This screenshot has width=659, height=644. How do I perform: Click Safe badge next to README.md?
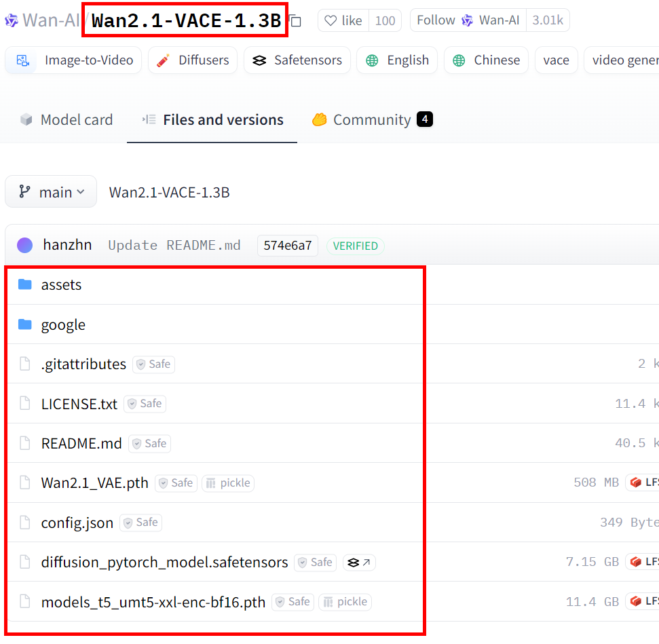click(149, 444)
